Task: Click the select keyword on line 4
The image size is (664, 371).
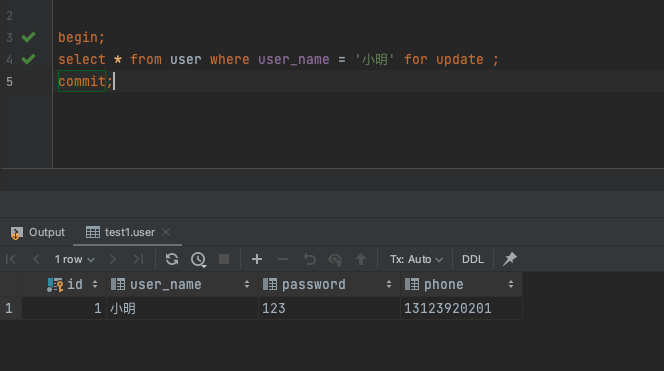Action: (x=82, y=59)
